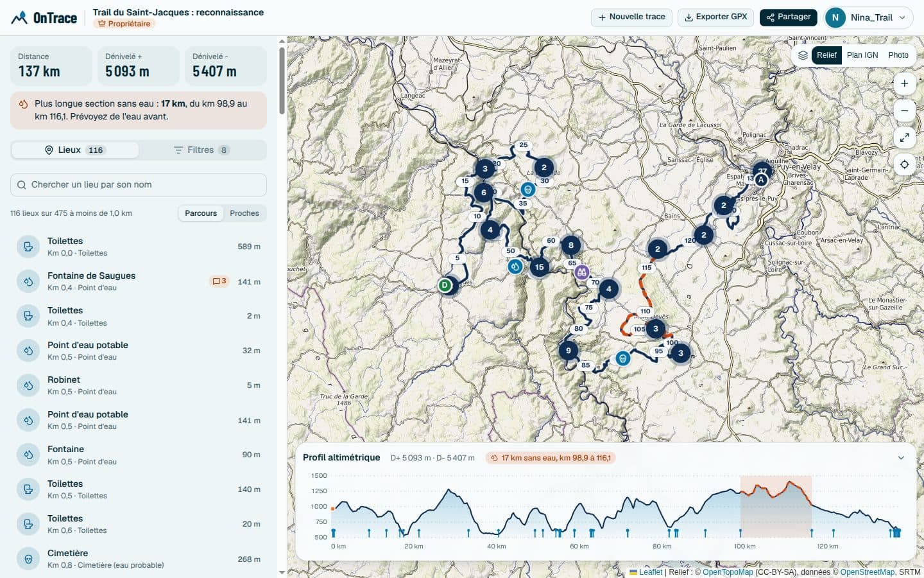Open the Nina_Trail account menu
This screenshot has height=578, width=924.
[x=868, y=17]
